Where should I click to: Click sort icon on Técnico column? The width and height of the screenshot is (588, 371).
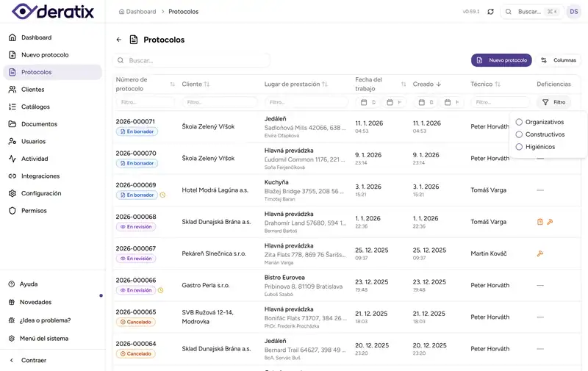[x=498, y=84]
